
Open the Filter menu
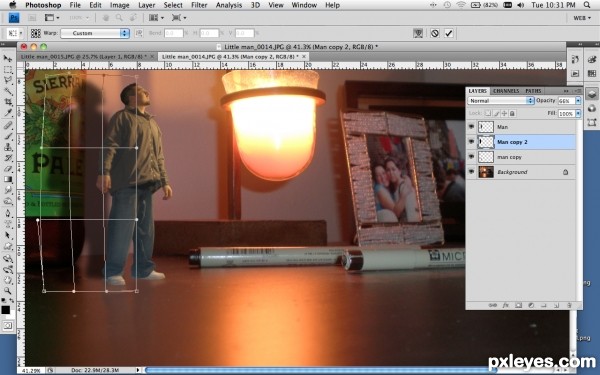point(199,5)
